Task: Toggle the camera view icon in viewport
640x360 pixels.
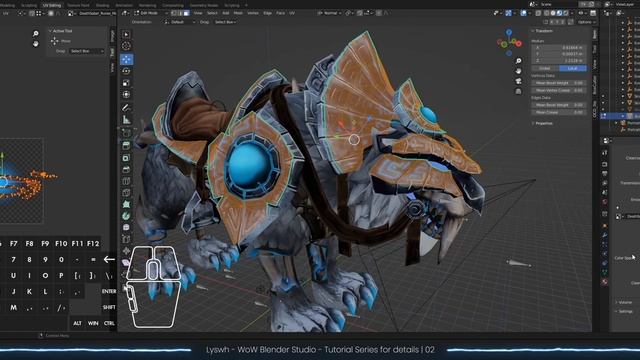Action: coord(518,81)
